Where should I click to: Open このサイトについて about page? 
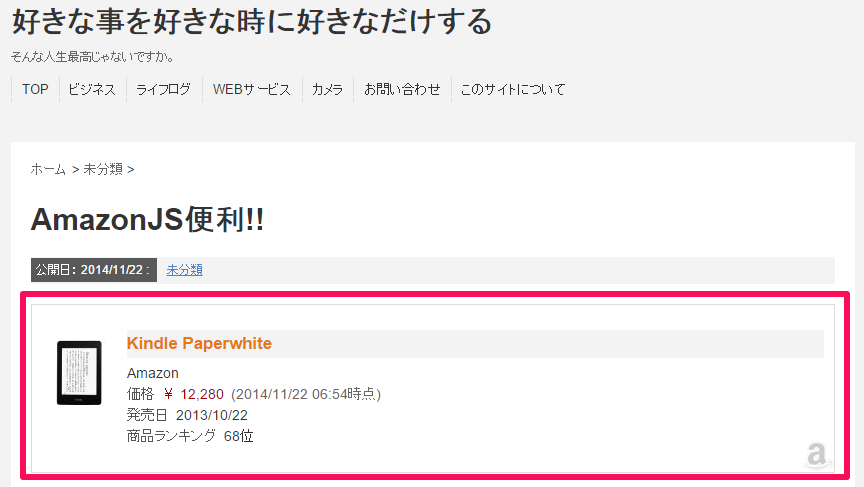pos(513,89)
